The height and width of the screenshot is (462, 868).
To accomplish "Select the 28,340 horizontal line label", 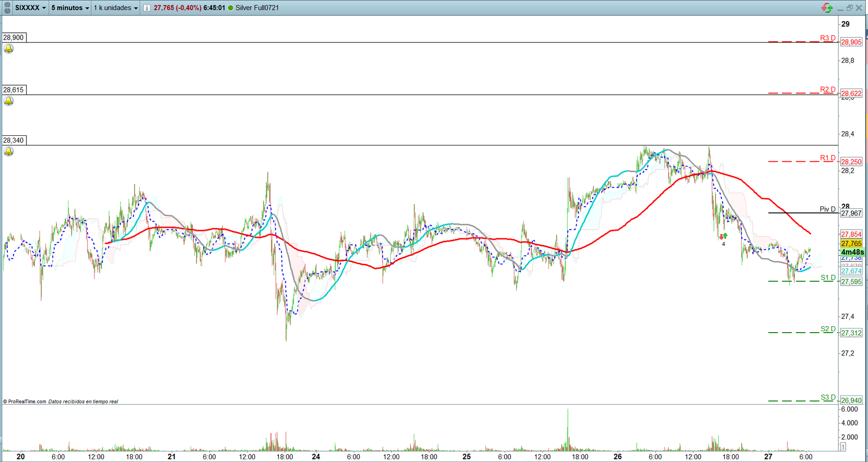I will pyautogui.click(x=14, y=140).
